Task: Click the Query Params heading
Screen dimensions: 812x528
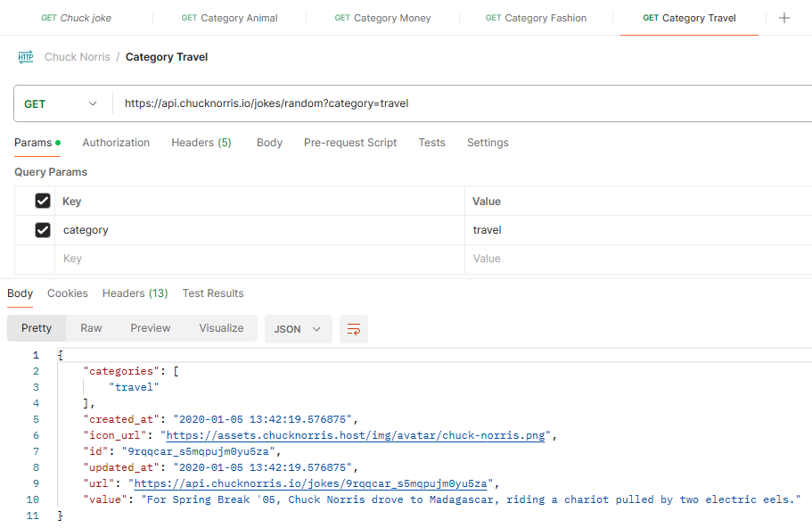Action: coord(51,172)
